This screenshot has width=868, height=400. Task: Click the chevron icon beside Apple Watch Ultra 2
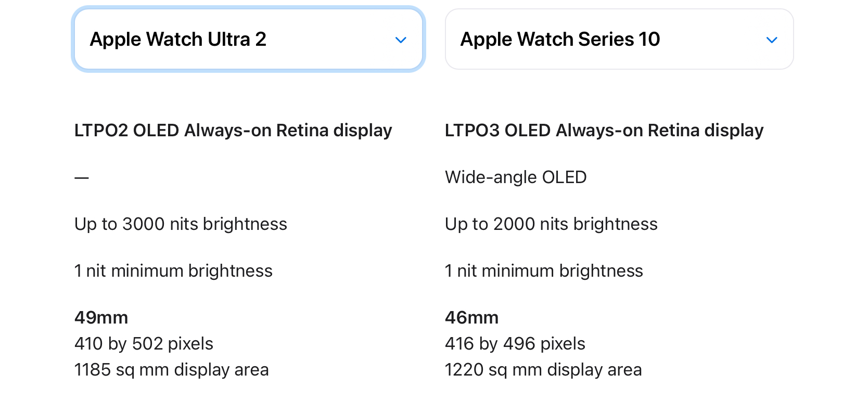click(x=401, y=40)
